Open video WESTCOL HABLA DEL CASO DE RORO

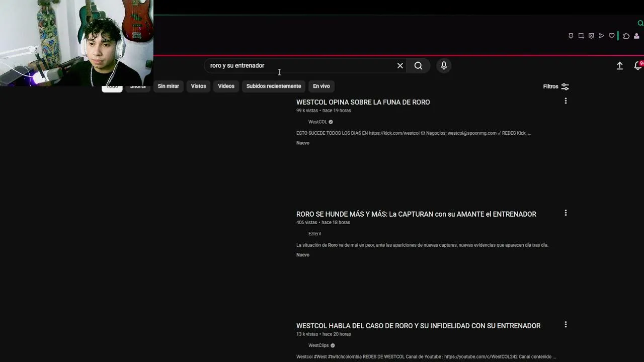point(418,326)
